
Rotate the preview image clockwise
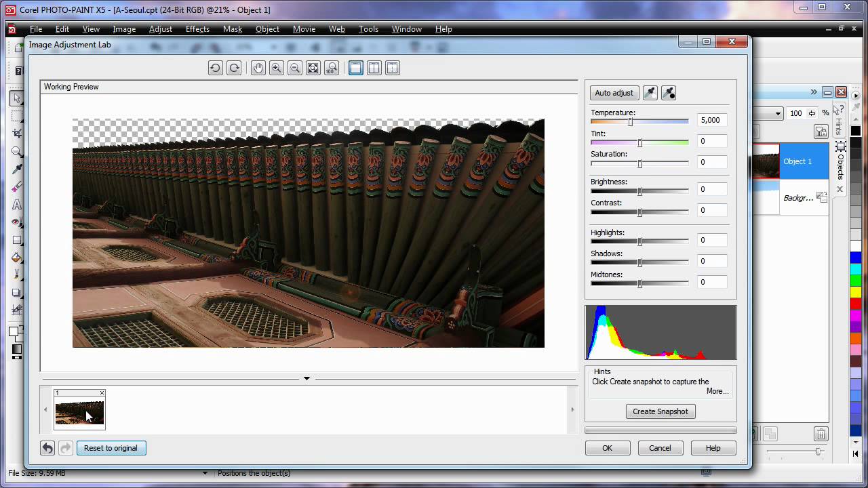(x=233, y=68)
